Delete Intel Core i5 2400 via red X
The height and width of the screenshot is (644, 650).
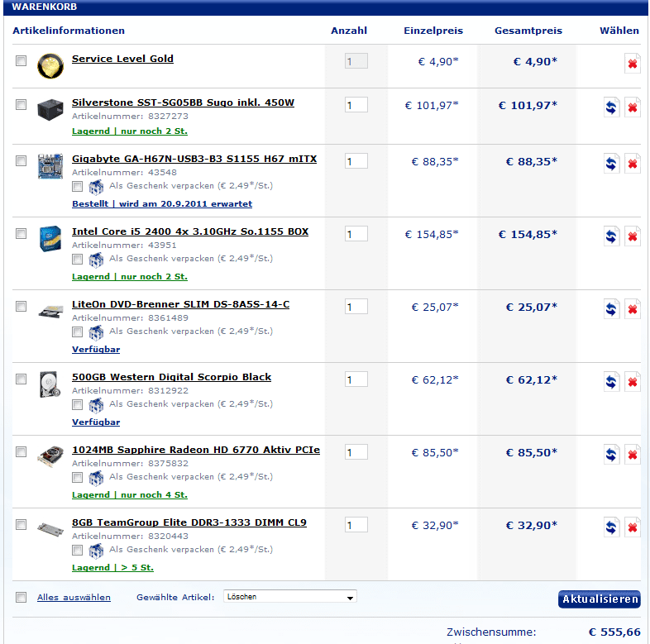(x=632, y=236)
